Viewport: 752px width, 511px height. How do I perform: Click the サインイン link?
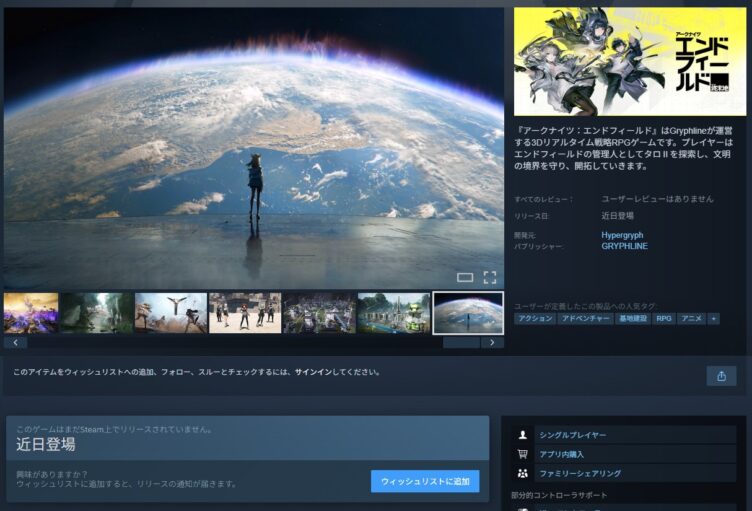pyautogui.click(x=313, y=372)
